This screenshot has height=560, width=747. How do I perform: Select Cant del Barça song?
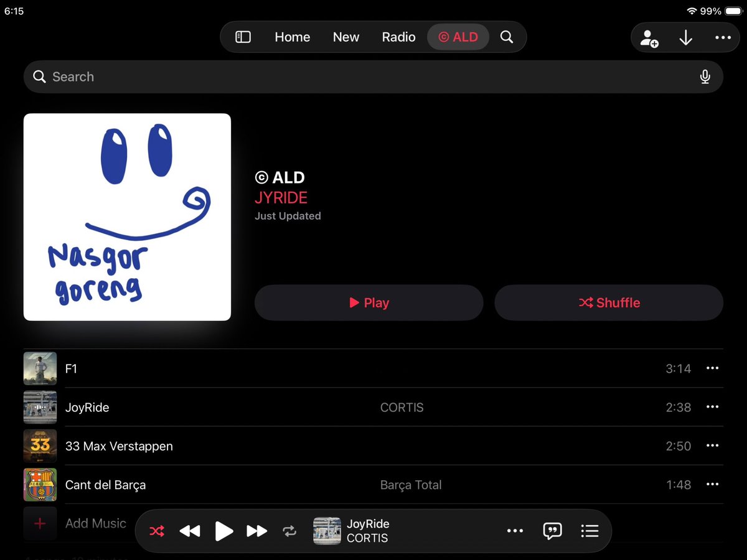coord(374,485)
